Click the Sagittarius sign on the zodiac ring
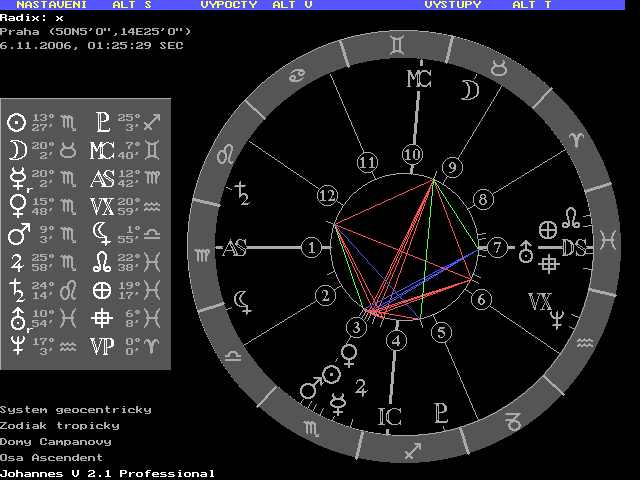The width and height of the screenshot is (640, 480). click(409, 452)
